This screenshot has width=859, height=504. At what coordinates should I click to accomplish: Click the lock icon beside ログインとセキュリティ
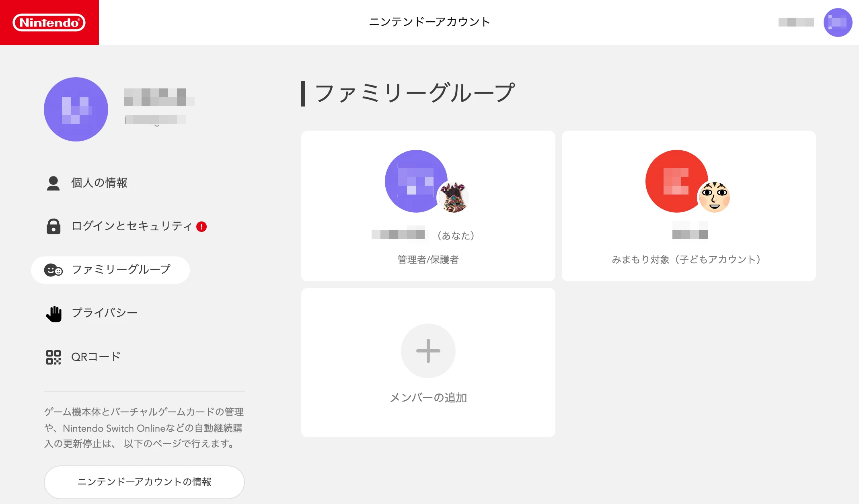53,226
